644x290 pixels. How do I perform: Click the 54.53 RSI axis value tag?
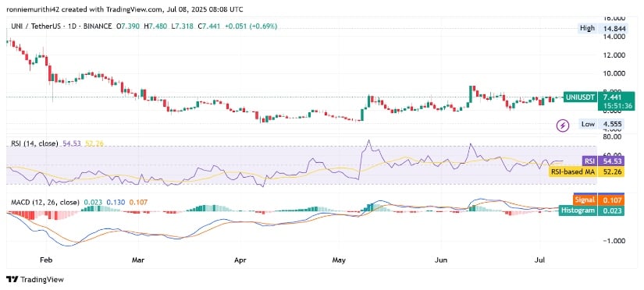click(611, 162)
